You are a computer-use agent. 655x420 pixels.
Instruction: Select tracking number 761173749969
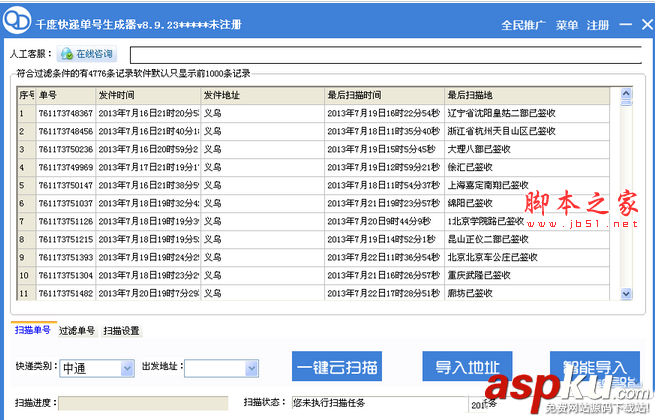click(66, 167)
